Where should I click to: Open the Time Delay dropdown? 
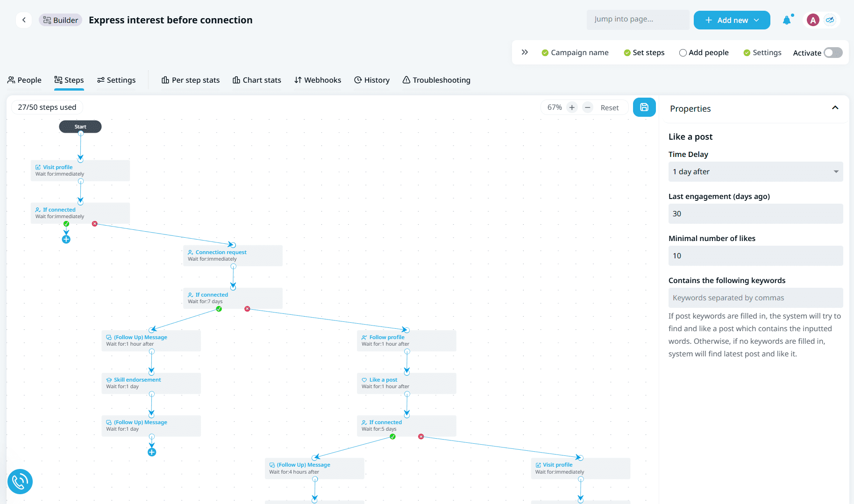click(x=755, y=172)
